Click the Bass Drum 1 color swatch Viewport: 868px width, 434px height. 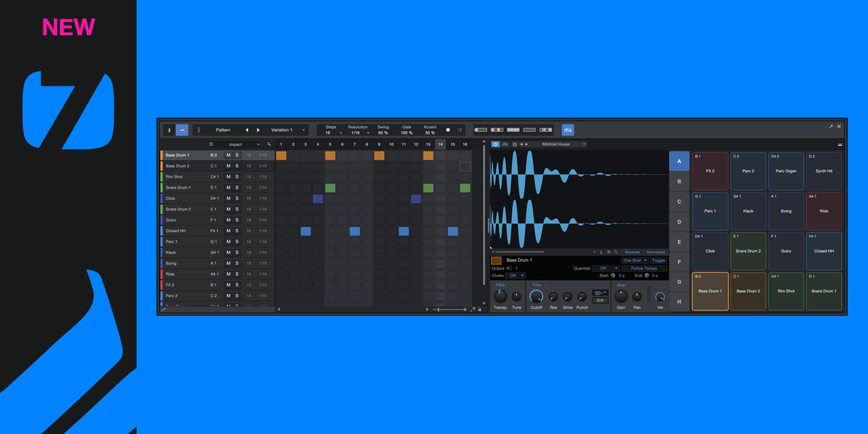click(496, 260)
